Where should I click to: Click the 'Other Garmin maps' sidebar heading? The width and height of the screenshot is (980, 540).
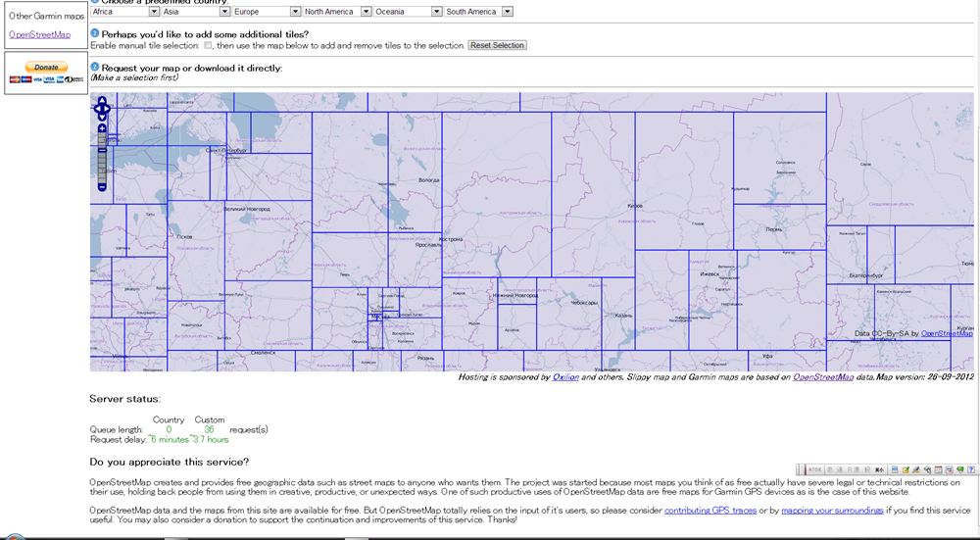(x=46, y=17)
